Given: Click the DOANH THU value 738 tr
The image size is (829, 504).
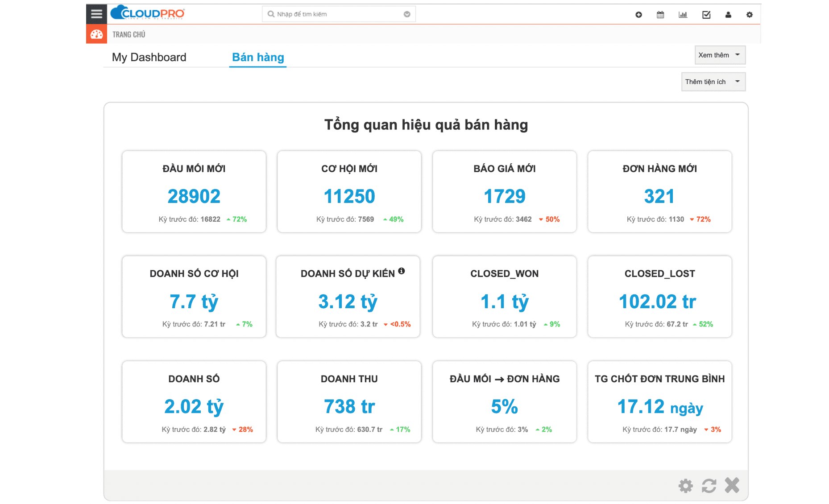Looking at the screenshot, I should [x=349, y=407].
